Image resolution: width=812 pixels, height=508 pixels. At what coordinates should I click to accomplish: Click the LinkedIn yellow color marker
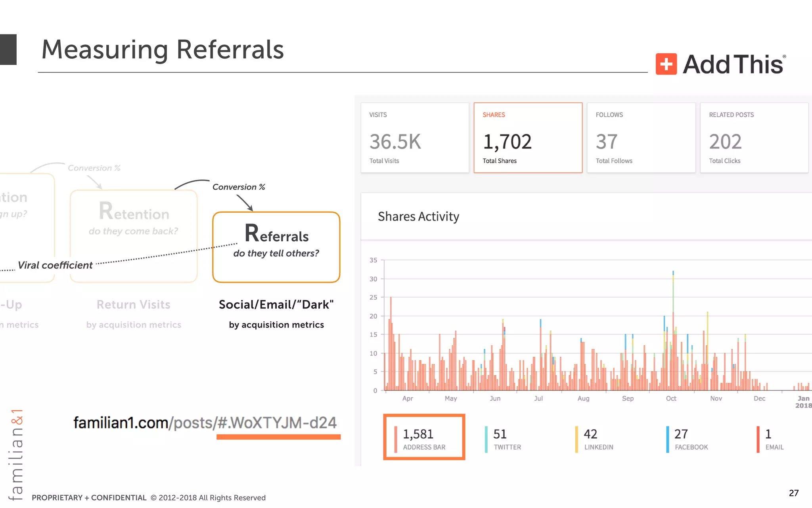[576, 439]
